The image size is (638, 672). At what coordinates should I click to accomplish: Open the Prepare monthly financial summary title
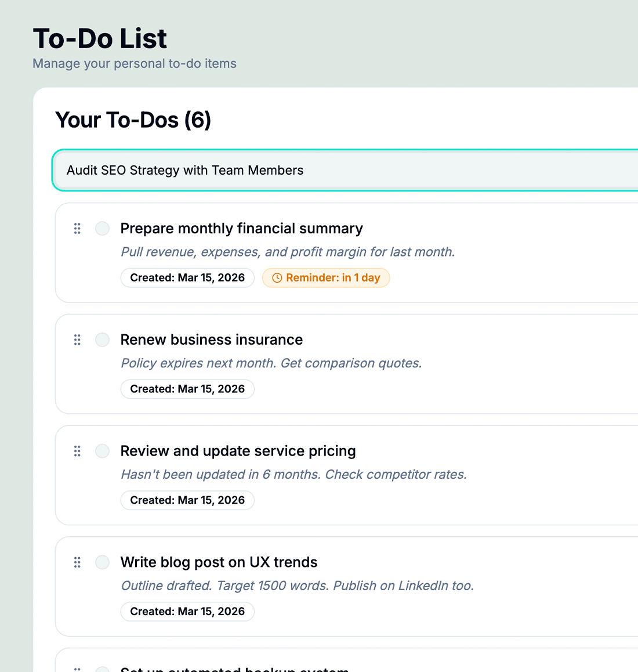point(242,229)
